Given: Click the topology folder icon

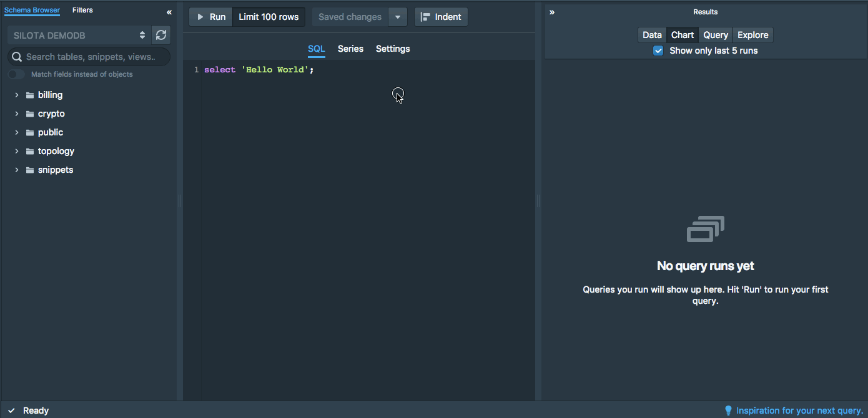Looking at the screenshot, I should click(x=30, y=152).
